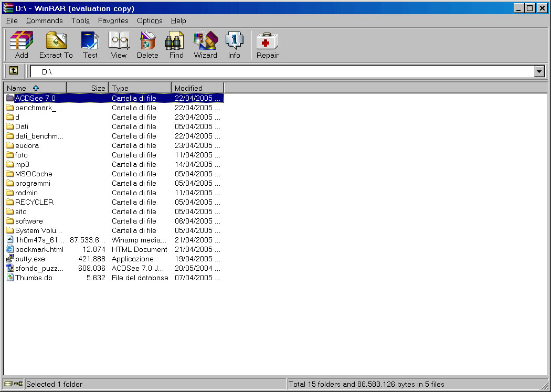The height and width of the screenshot is (392, 551).
Task: Open the Help menu
Action: (x=178, y=20)
